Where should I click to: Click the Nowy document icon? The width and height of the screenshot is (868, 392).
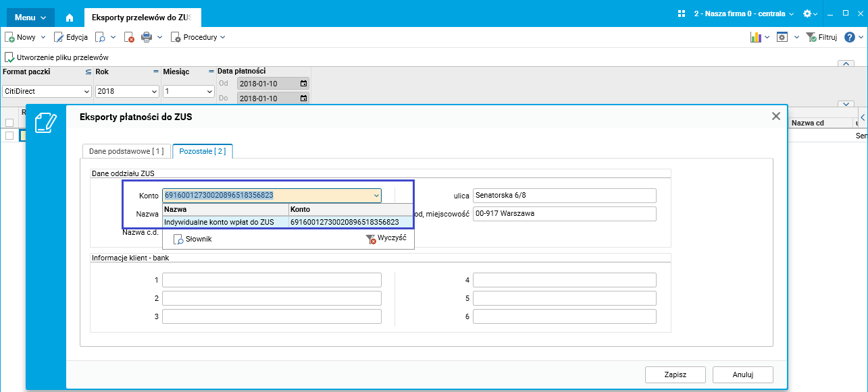pyautogui.click(x=10, y=38)
